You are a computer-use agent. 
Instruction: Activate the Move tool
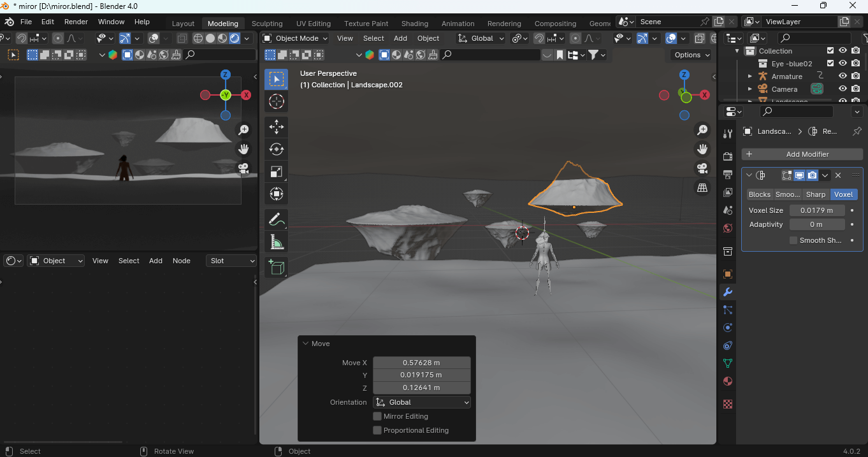[277, 127]
